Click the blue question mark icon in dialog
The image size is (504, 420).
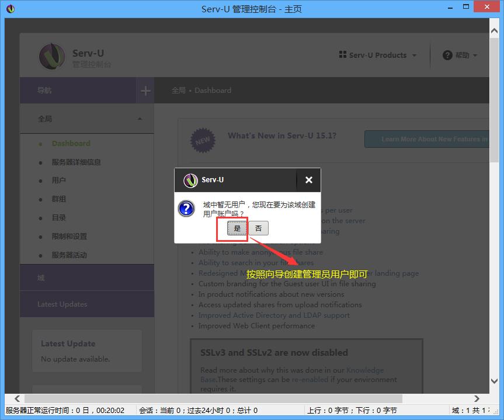click(x=186, y=209)
